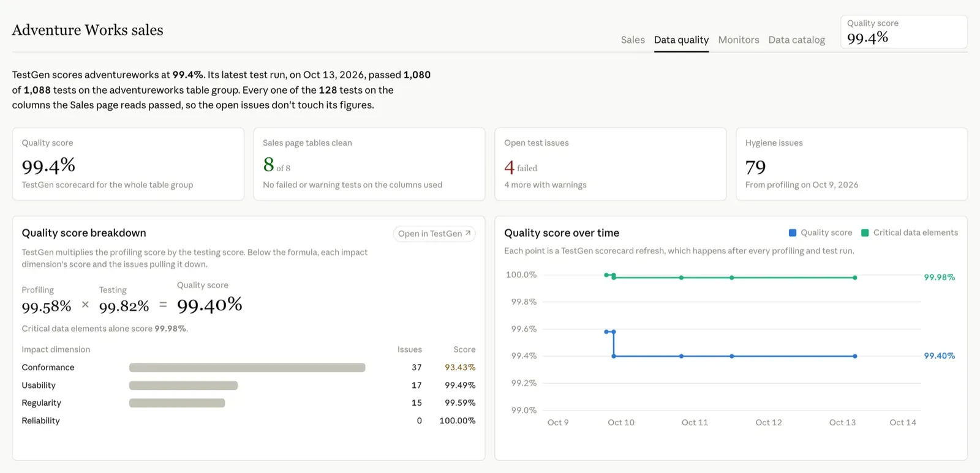Select the Conformance dimension label
This screenshot has height=473, width=980.
click(48, 368)
